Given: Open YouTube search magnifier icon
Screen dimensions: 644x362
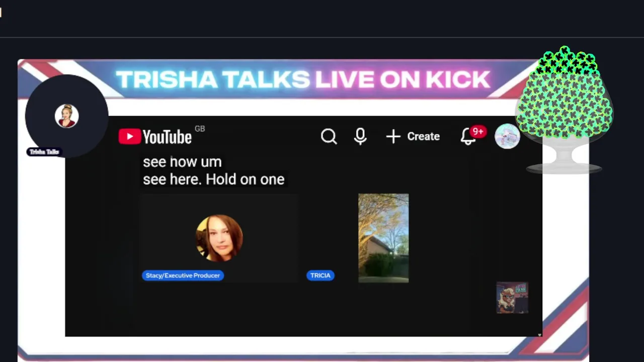Looking at the screenshot, I should coord(329,136).
